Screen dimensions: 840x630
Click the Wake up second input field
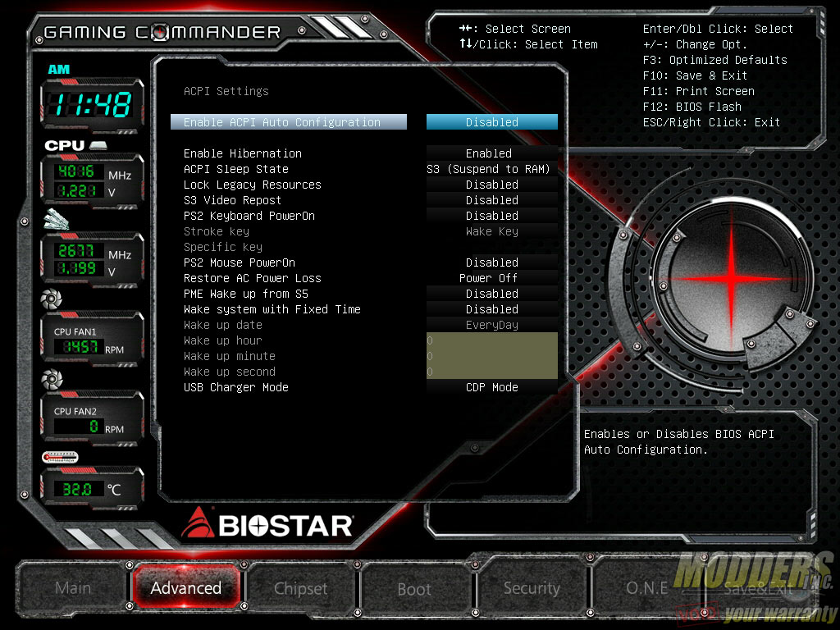492,372
